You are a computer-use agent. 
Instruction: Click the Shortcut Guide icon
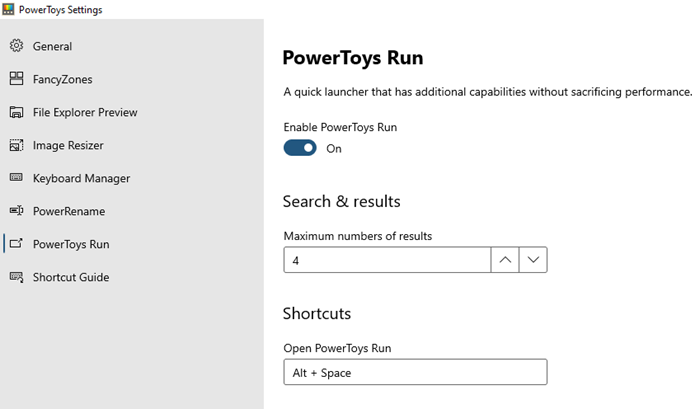pyautogui.click(x=16, y=277)
